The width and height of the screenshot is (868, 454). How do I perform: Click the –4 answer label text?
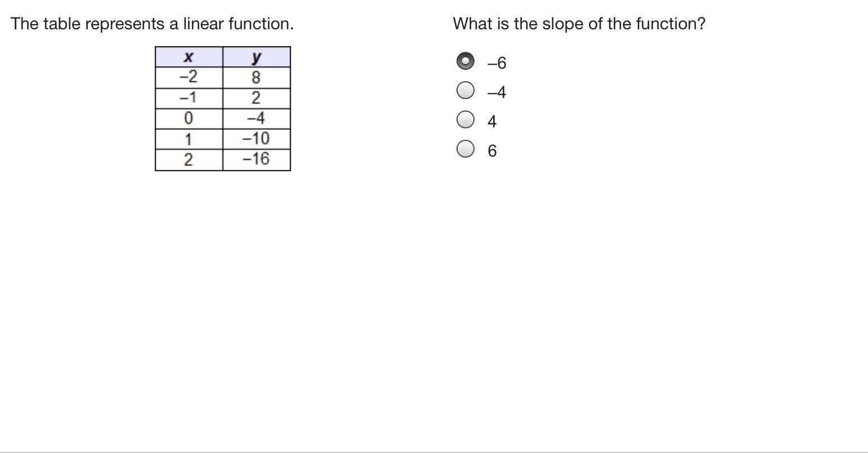pyautogui.click(x=497, y=92)
